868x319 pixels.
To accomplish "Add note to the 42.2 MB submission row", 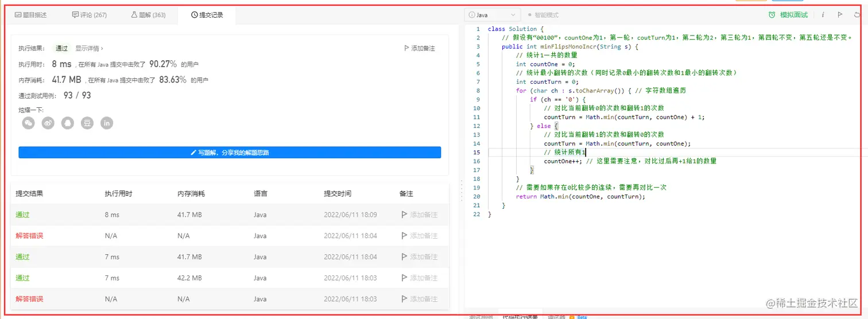I will pyautogui.click(x=419, y=278).
